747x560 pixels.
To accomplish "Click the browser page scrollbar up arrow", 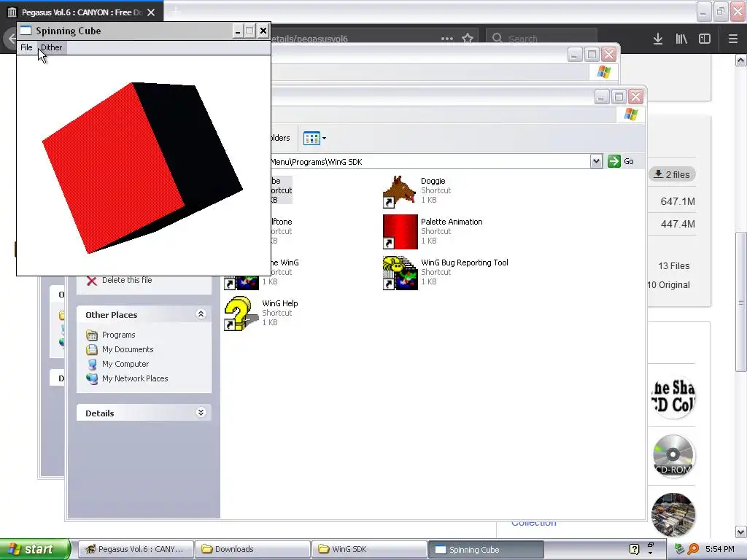I will 741,60.
